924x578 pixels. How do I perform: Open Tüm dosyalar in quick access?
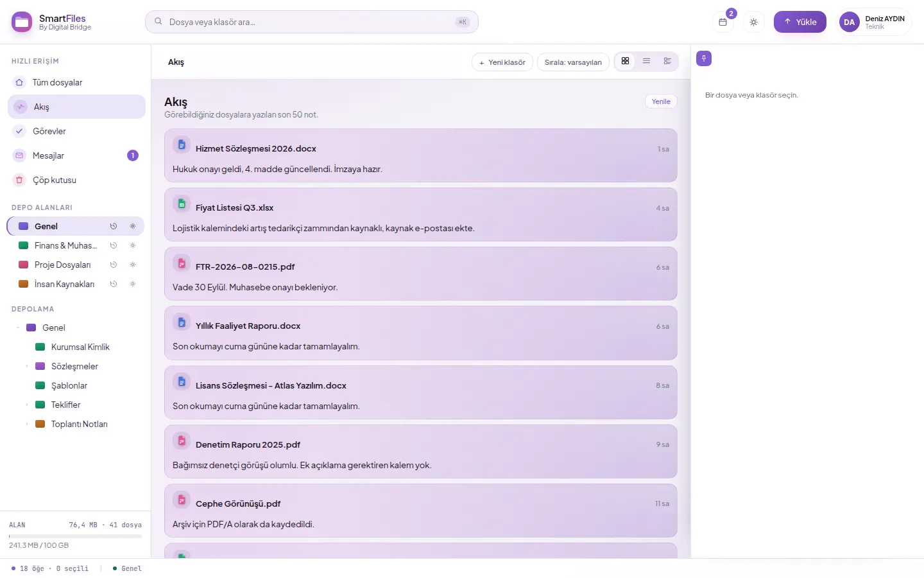[76, 82]
